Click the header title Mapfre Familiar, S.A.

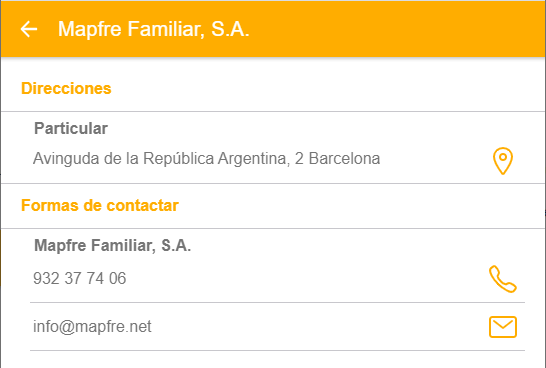click(154, 29)
